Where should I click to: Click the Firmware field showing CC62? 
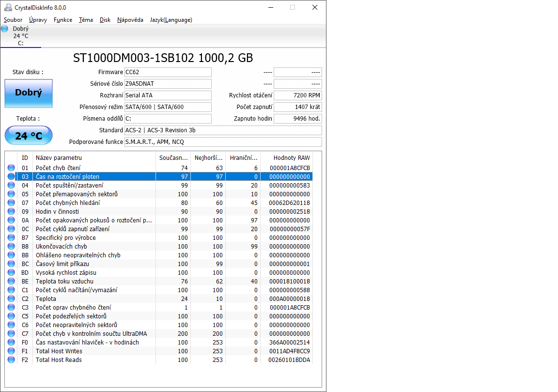pos(168,72)
